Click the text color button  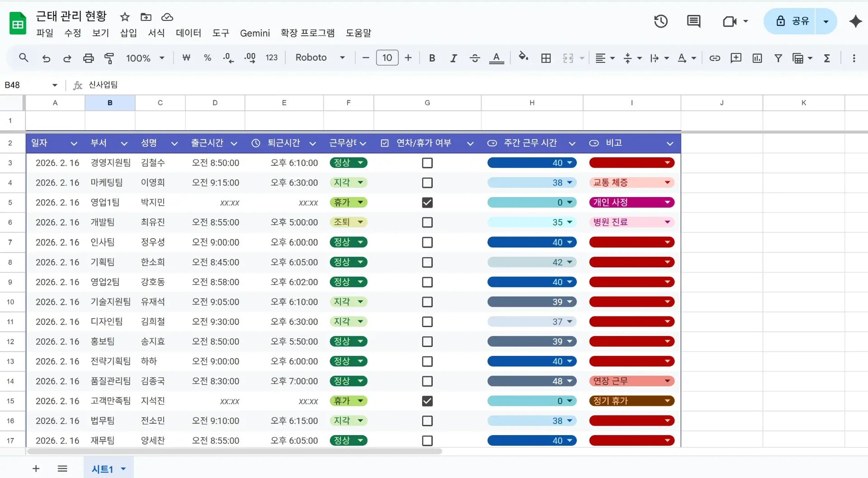496,58
